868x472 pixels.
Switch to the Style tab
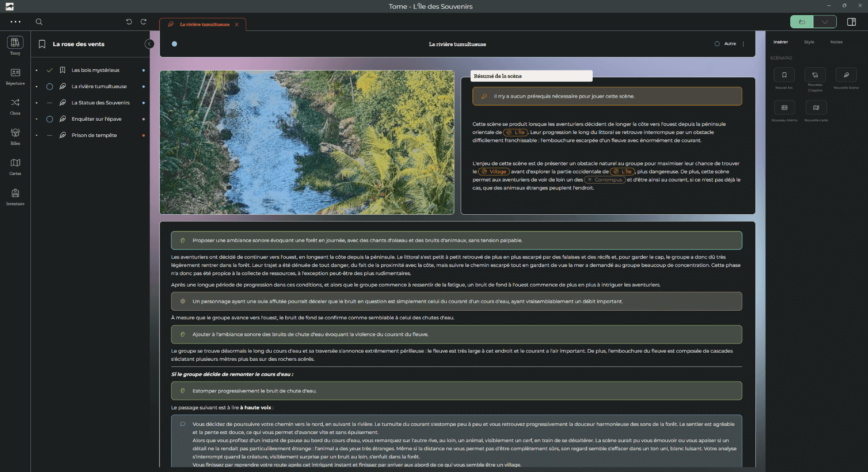(809, 42)
